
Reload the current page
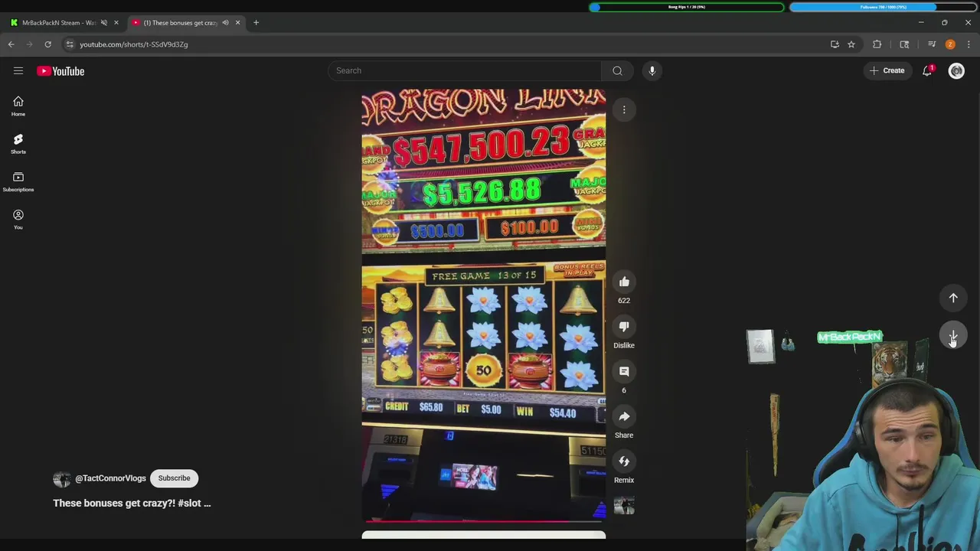tap(47, 44)
